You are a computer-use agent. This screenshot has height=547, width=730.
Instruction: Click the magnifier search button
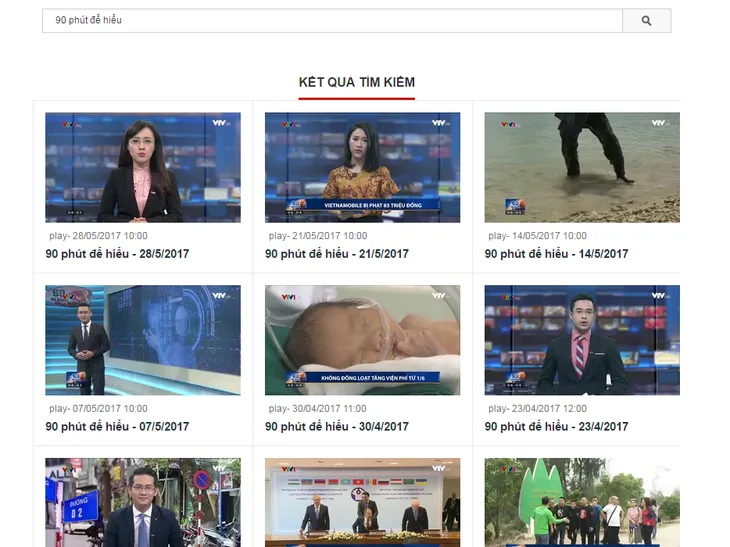point(646,20)
